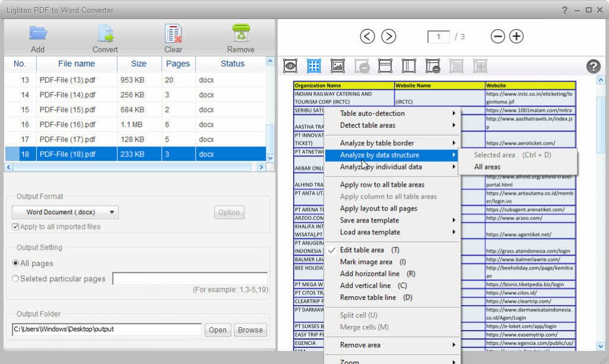This screenshot has width=609, height=364.
Task: Open the Analyze by data structure item
Action: click(x=393, y=155)
